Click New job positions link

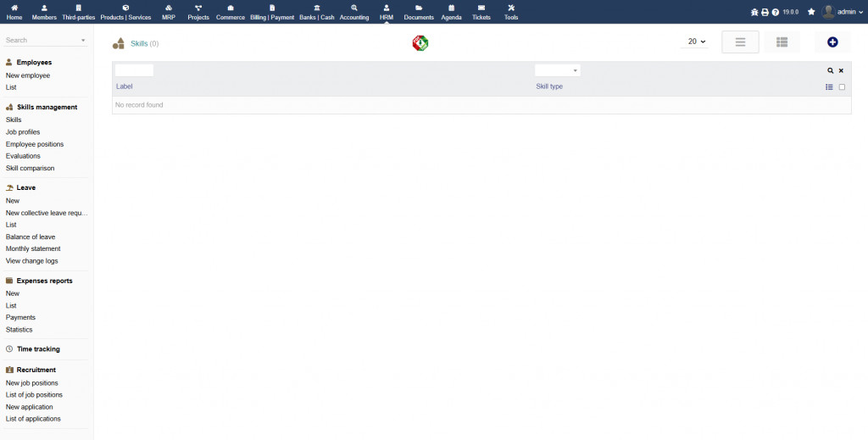click(x=31, y=383)
